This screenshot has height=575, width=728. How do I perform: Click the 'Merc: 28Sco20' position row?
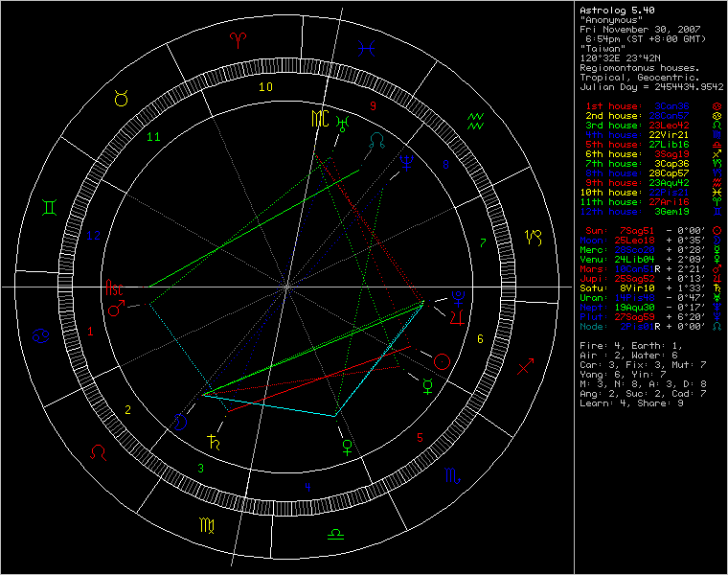[651, 250]
